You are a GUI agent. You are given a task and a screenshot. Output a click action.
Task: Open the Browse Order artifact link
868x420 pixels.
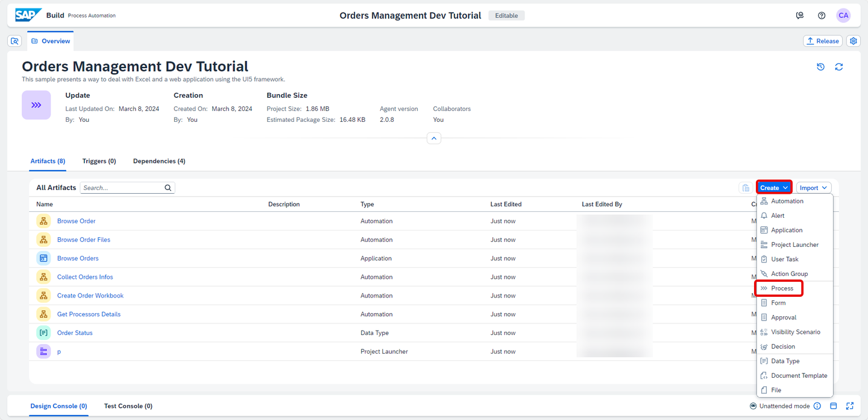(x=77, y=221)
